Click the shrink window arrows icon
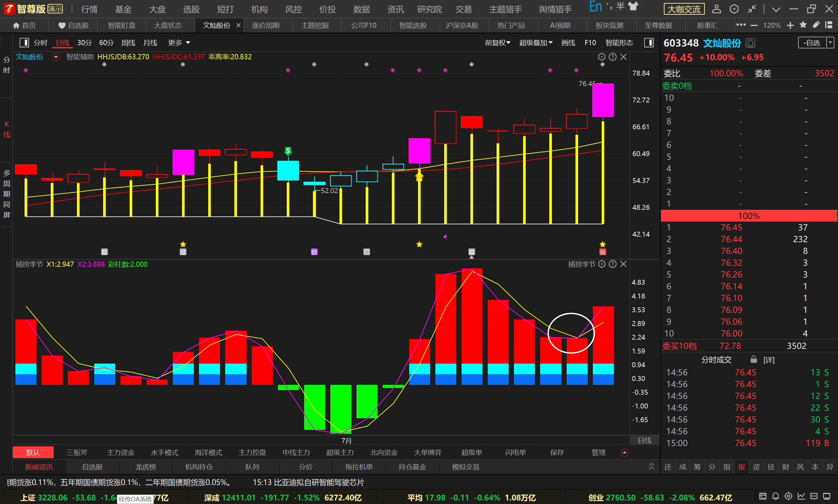838x504 pixels. [x=752, y=9]
